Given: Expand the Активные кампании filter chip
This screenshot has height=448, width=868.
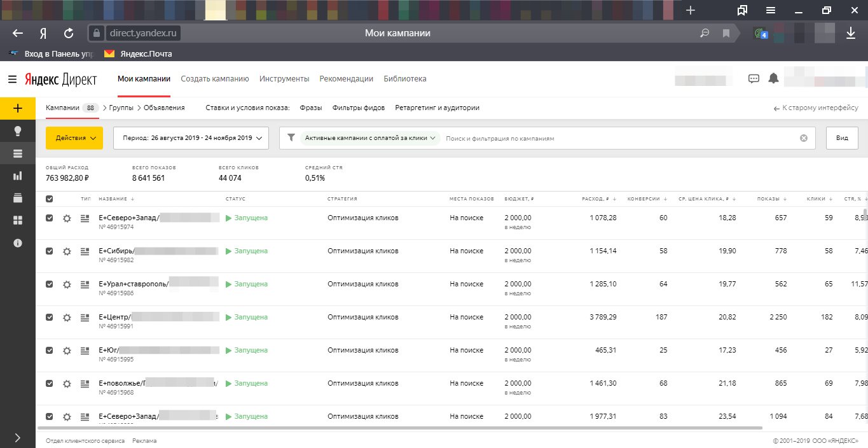Looking at the screenshot, I should (x=370, y=138).
